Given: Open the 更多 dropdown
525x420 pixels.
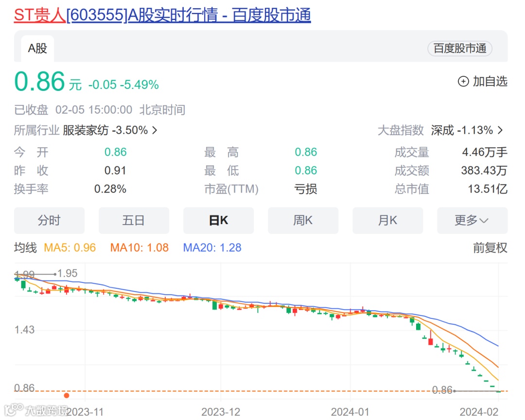Looking at the screenshot, I should pos(472,220).
